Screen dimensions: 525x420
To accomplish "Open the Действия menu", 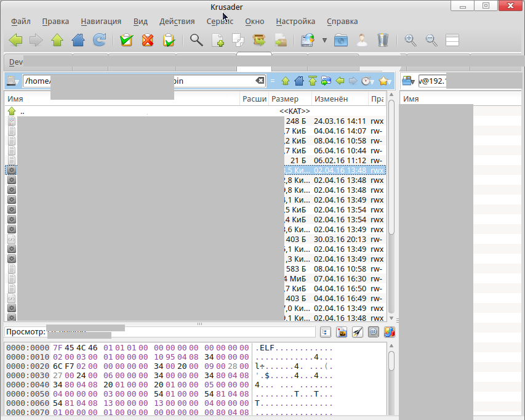I will [177, 22].
